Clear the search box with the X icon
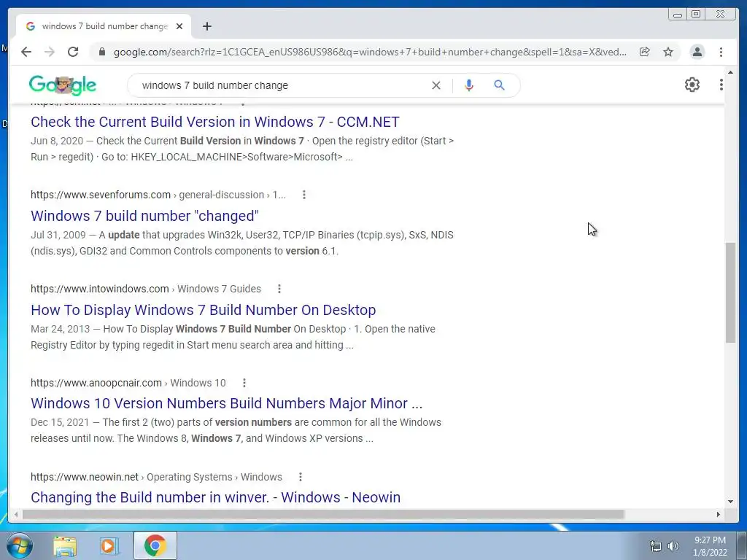This screenshot has width=747, height=560. tap(436, 85)
